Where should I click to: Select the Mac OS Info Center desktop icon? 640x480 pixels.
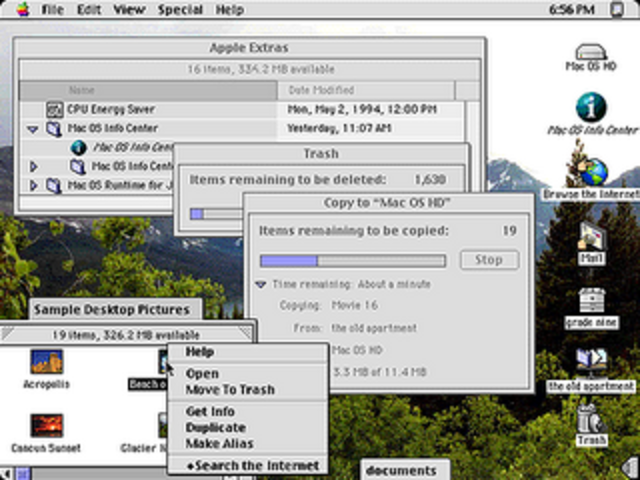591,107
